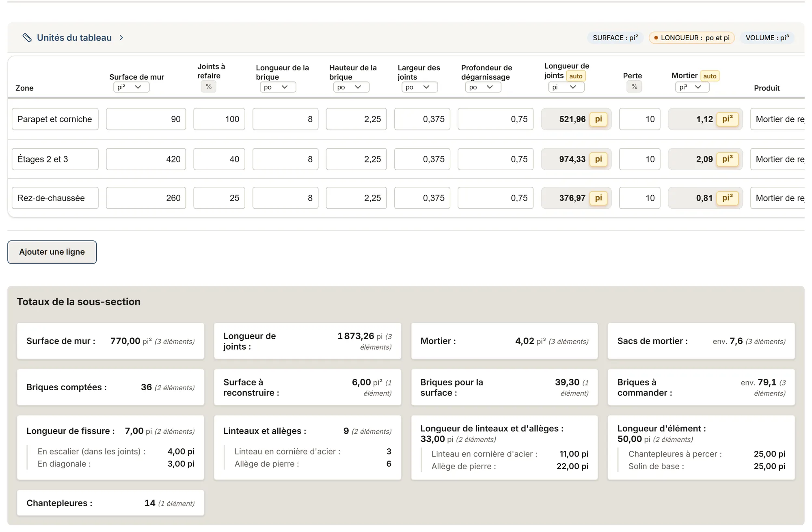Click the % badge under Joints à refaire
Image resolution: width=812 pixels, height=532 pixels.
click(x=209, y=87)
